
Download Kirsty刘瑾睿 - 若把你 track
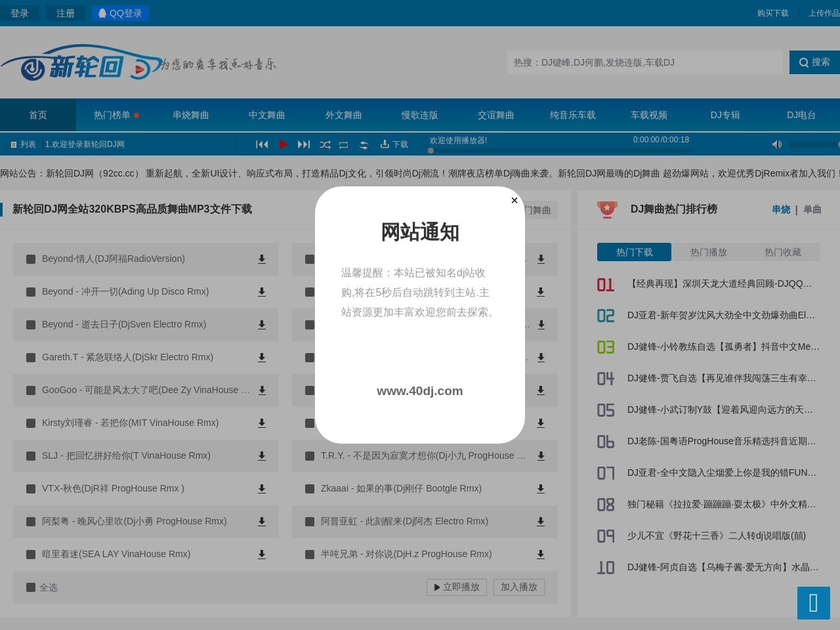262,423
